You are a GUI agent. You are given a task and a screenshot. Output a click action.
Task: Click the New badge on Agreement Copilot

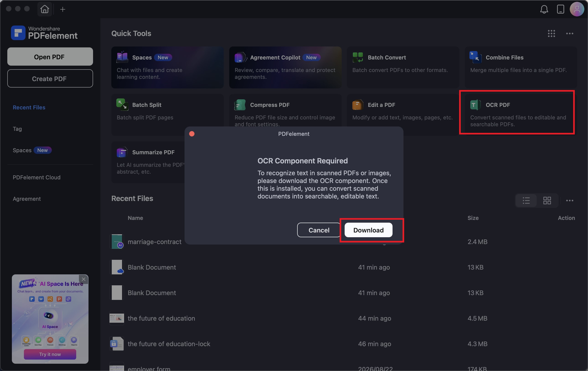(311, 57)
